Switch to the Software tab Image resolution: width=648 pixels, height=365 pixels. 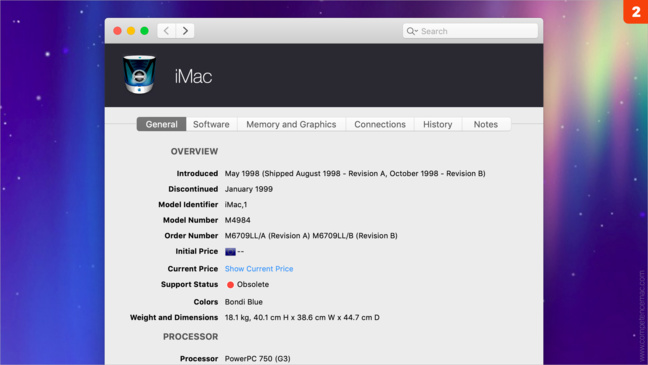point(211,124)
